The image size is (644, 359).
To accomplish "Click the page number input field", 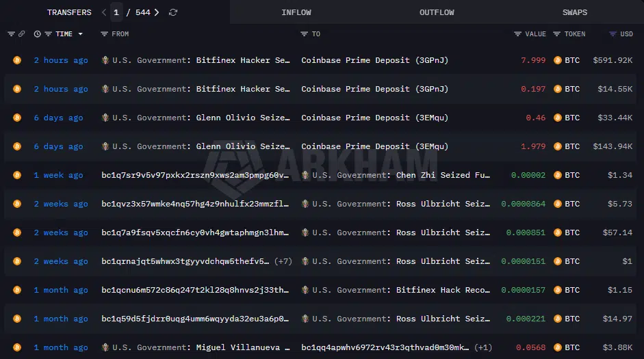I will point(116,12).
